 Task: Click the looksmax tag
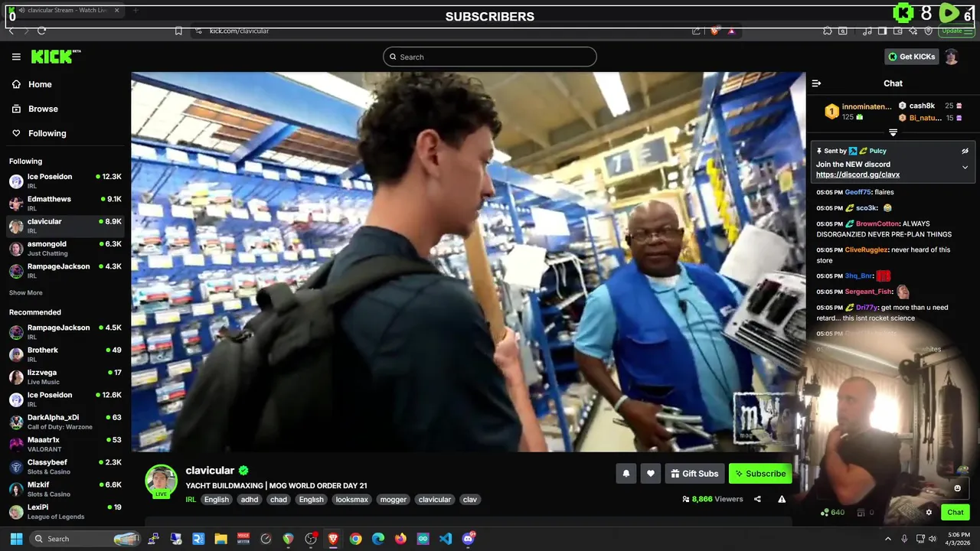pos(351,500)
